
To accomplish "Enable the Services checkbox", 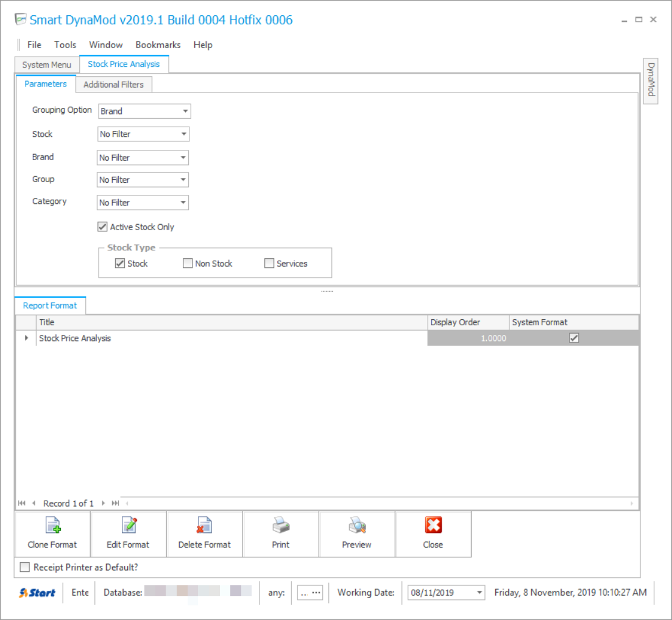I will pyautogui.click(x=269, y=263).
